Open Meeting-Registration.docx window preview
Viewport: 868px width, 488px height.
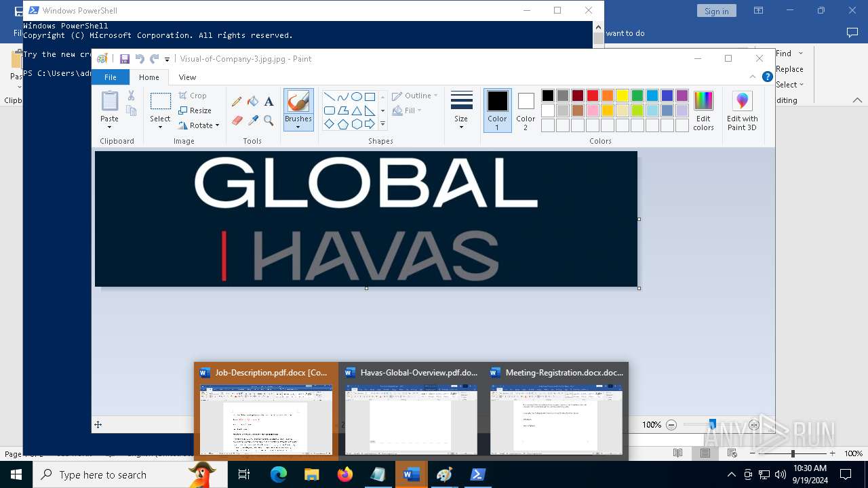[556, 411]
